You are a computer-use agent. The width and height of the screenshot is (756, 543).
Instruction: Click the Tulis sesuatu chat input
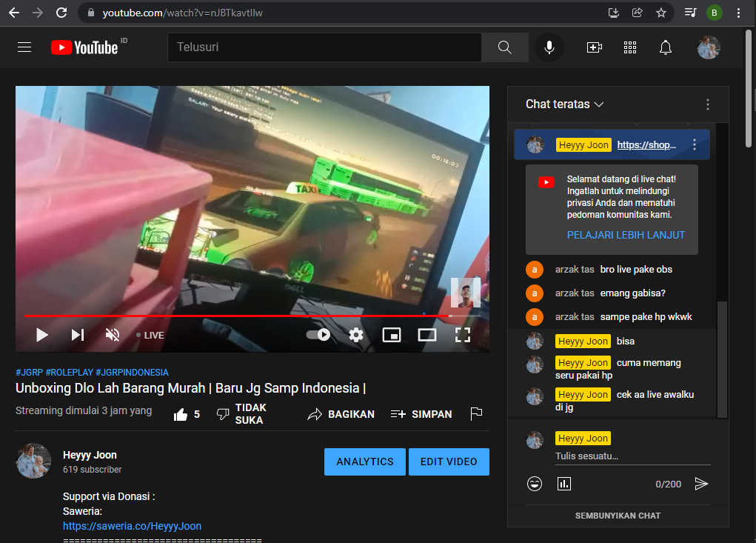pyautogui.click(x=632, y=456)
